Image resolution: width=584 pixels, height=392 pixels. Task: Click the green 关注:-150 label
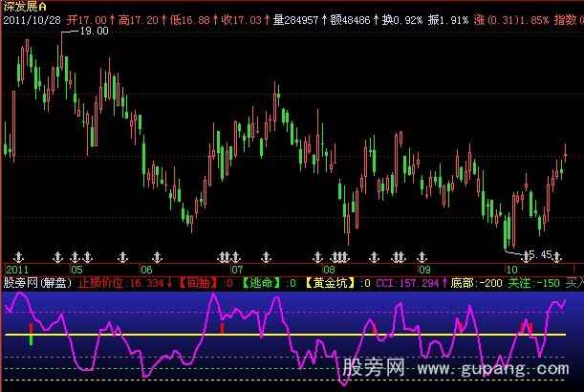(533, 283)
